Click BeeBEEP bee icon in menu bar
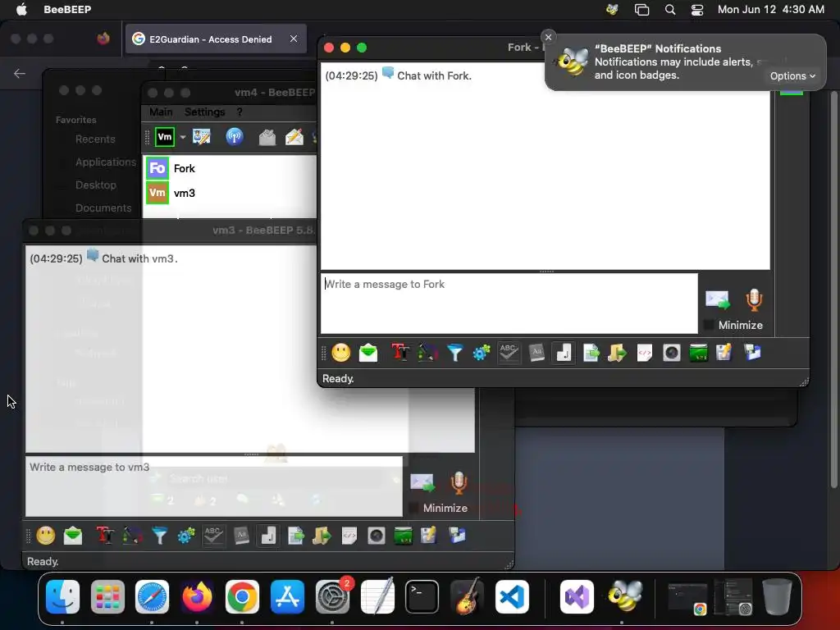 (612, 9)
